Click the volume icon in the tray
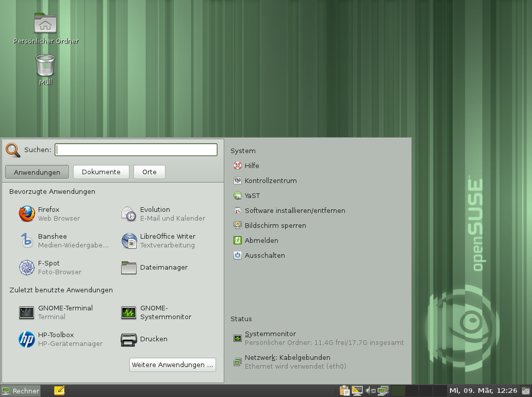Image resolution: width=532 pixels, height=397 pixels. (368, 390)
